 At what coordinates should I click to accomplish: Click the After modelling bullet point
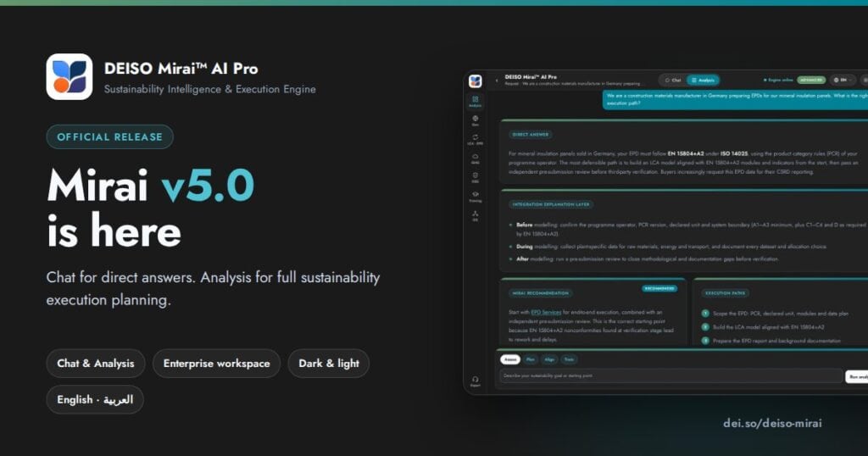[x=644, y=259]
